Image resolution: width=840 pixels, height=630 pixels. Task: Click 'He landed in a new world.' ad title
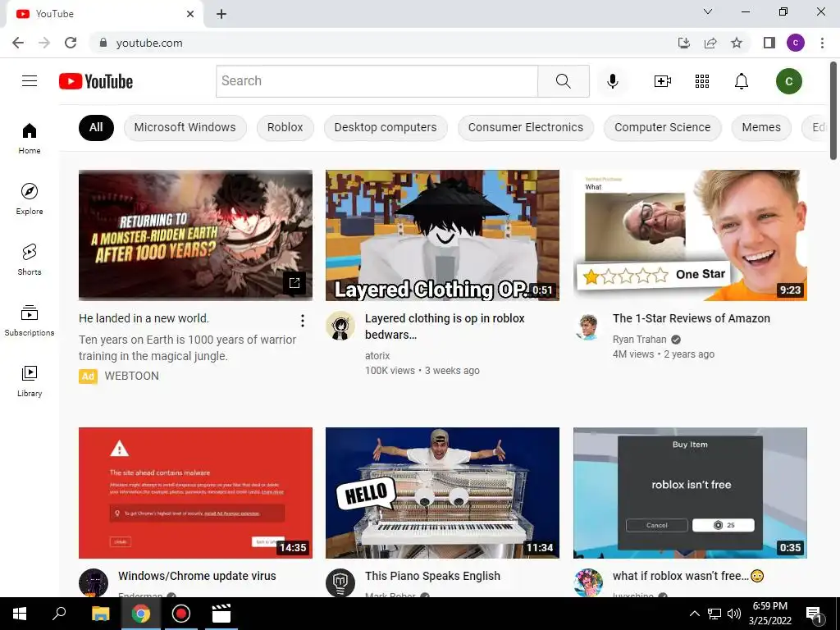(144, 318)
